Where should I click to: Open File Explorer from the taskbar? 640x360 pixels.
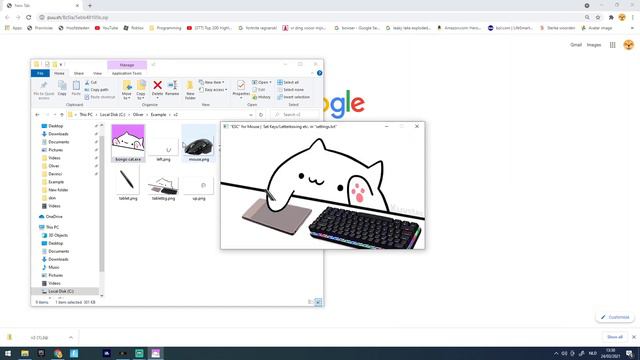pos(25,353)
